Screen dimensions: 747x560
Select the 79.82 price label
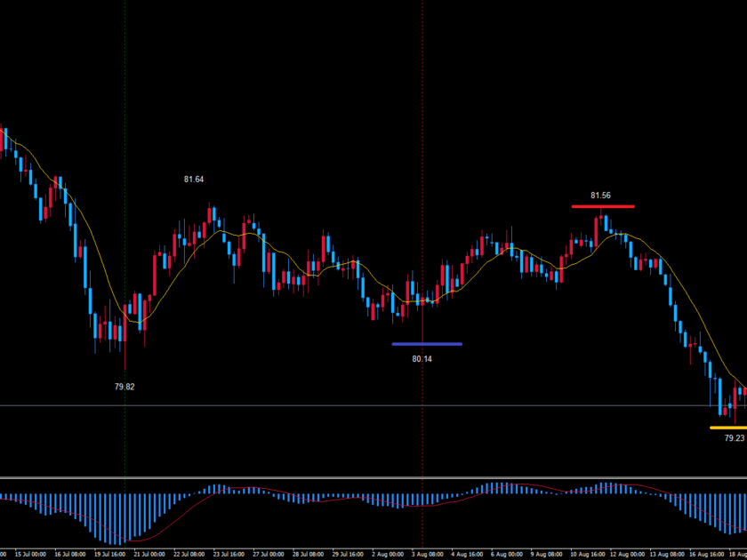[124, 387]
